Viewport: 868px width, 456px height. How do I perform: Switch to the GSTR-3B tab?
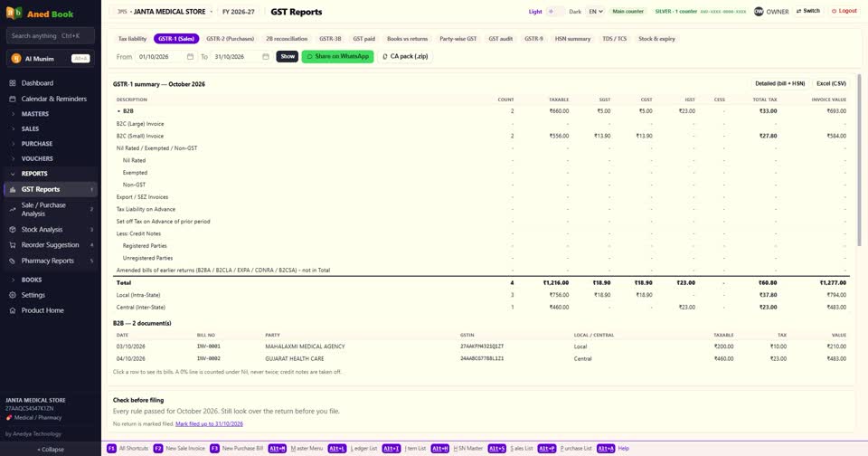(330, 39)
